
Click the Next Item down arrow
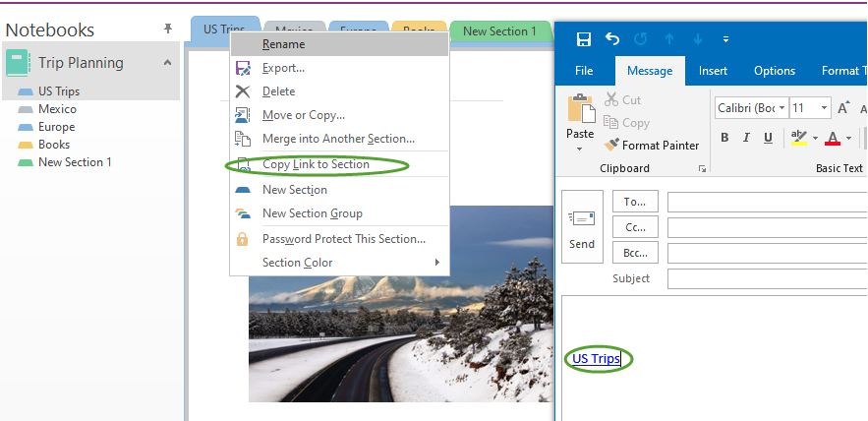point(698,39)
